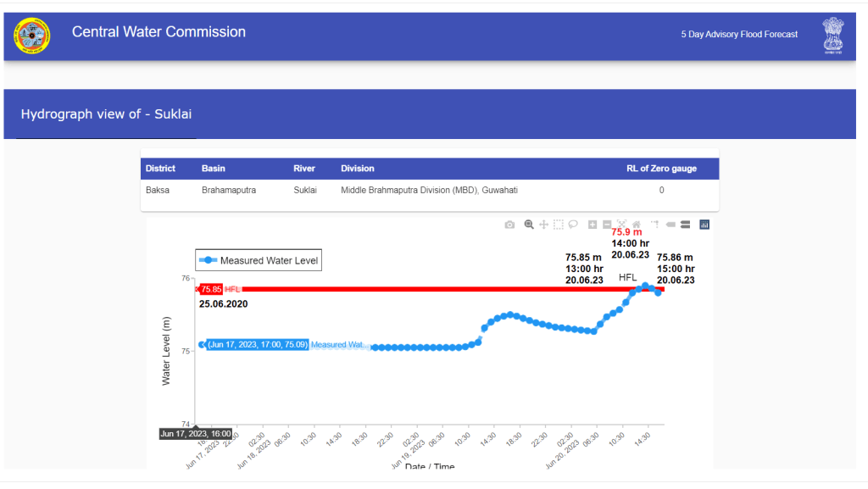
Task: Click the Autoscale icon in chart toolbar
Action: point(622,225)
